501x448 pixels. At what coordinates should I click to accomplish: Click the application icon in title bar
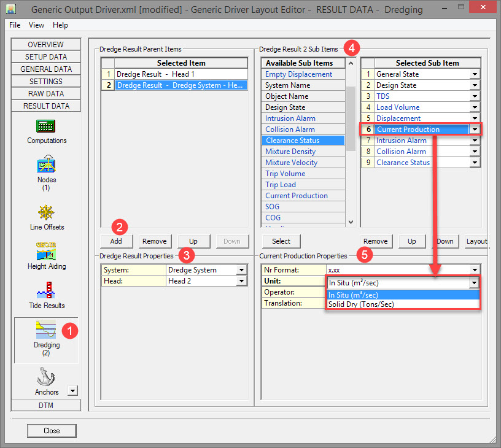[x=11, y=10]
